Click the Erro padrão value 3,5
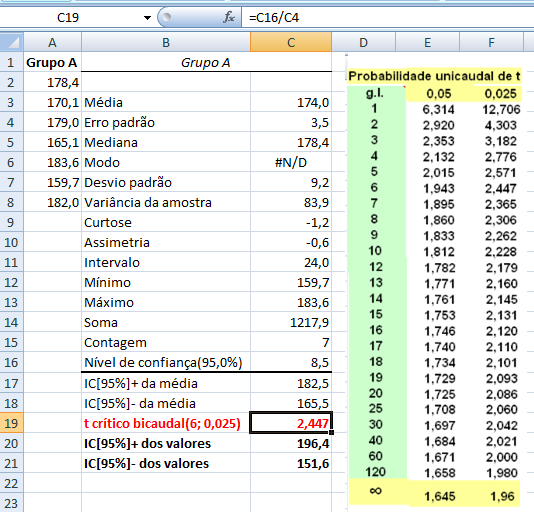 [291, 123]
